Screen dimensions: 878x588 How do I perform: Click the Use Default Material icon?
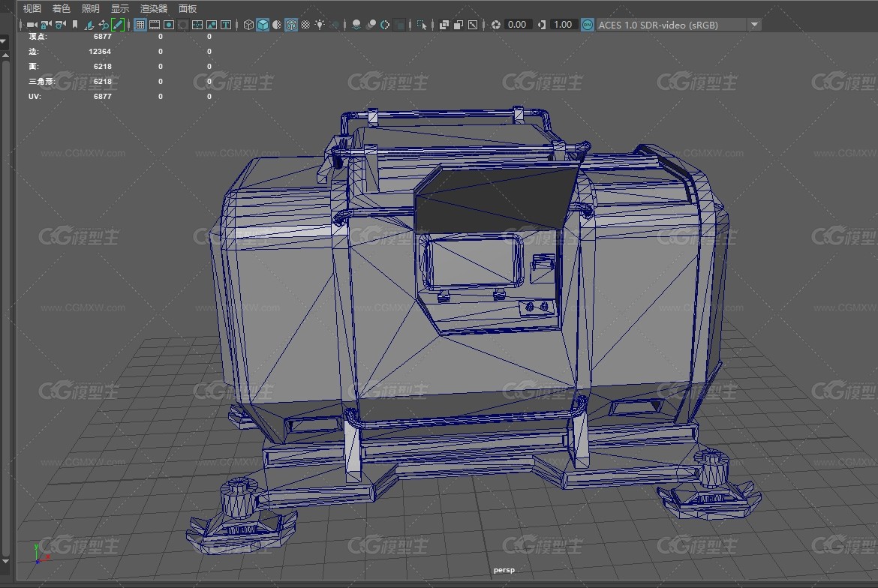pyautogui.click(x=277, y=25)
